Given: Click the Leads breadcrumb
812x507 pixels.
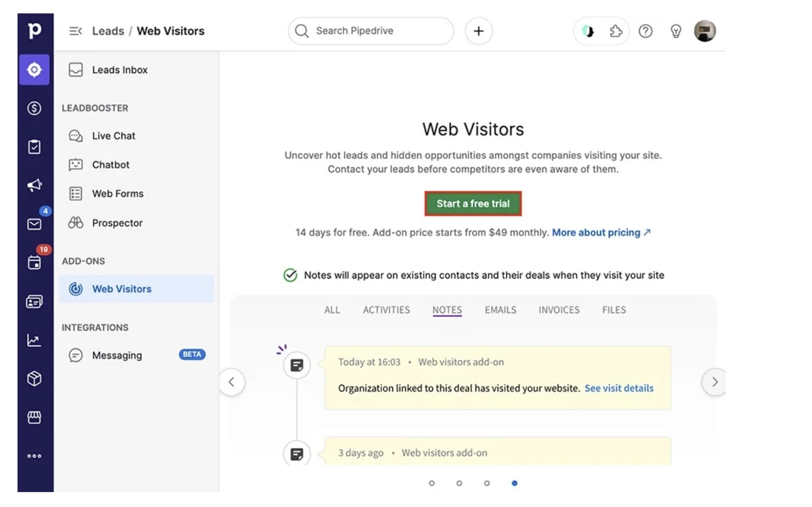Looking at the screenshot, I should click(x=108, y=31).
